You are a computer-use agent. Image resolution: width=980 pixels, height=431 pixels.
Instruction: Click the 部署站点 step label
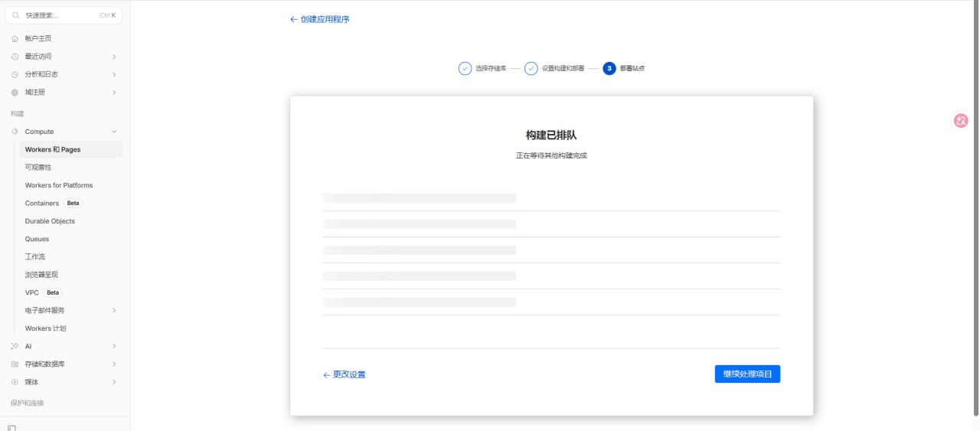[x=632, y=68]
